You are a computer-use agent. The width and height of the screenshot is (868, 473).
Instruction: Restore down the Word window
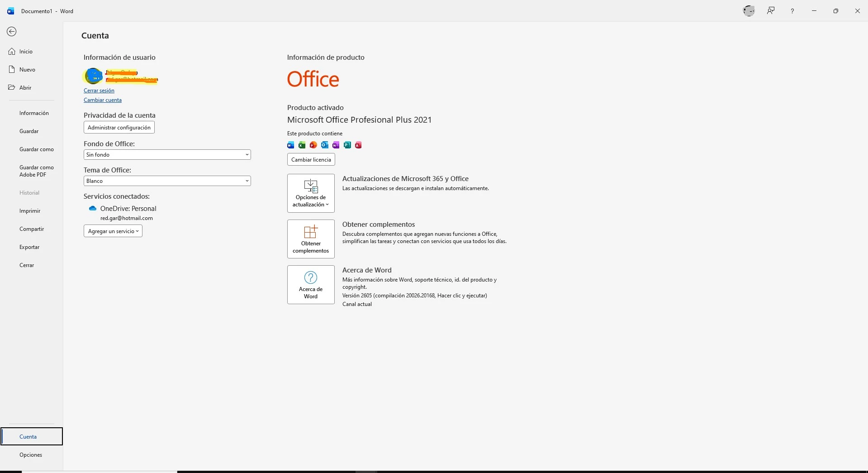click(x=836, y=11)
